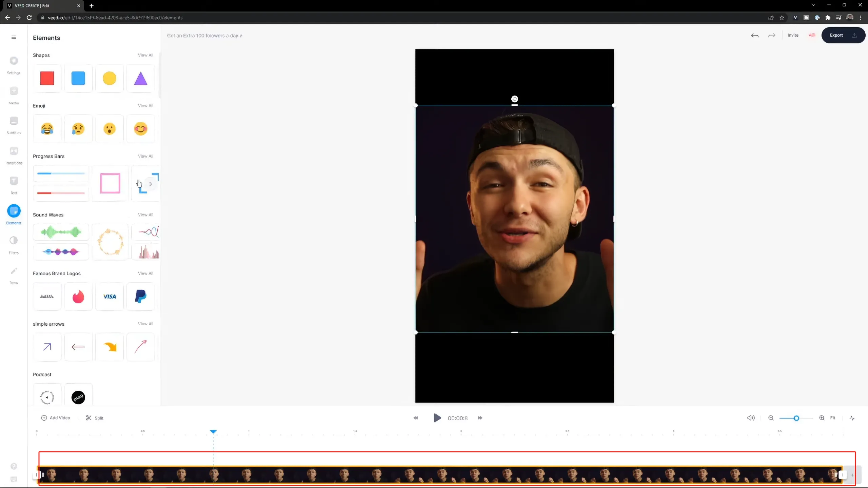Add the purple diagonal arrow
The height and width of the screenshot is (488, 868).
[47, 347]
